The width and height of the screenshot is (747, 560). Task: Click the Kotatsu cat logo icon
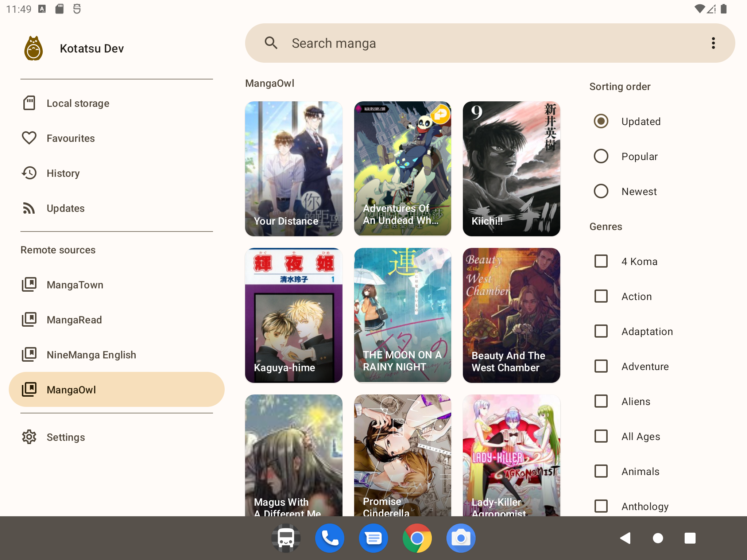pos(34,48)
